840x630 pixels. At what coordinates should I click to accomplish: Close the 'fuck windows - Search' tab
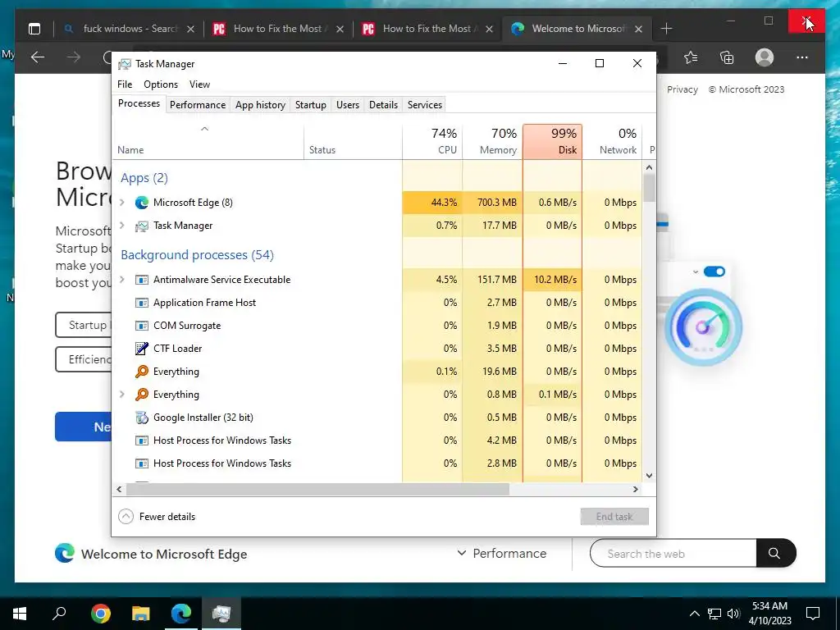point(190,30)
